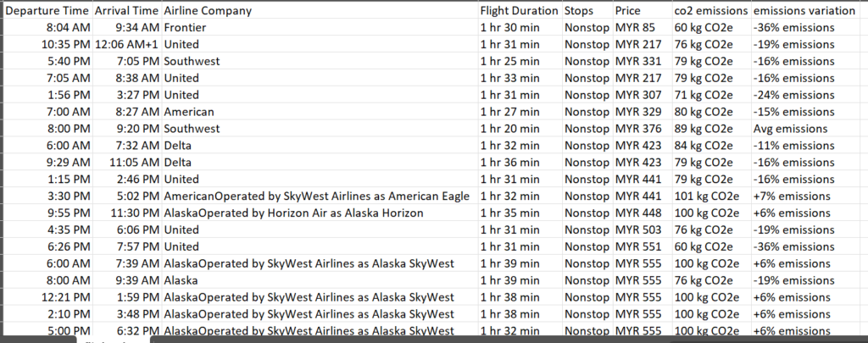
Task: Click the MYR 85 price cell
Action: click(x=643, y=28)
